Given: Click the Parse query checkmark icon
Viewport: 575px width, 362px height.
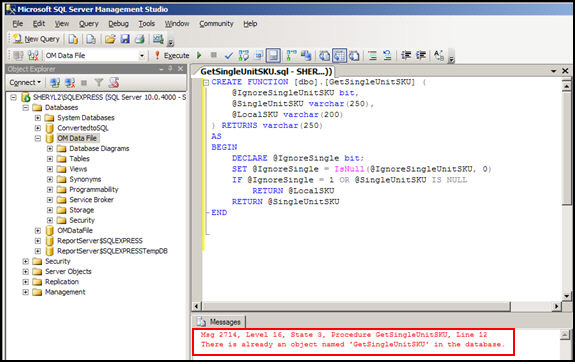Looking at the screenshot, I should click(x=228, y=55).
